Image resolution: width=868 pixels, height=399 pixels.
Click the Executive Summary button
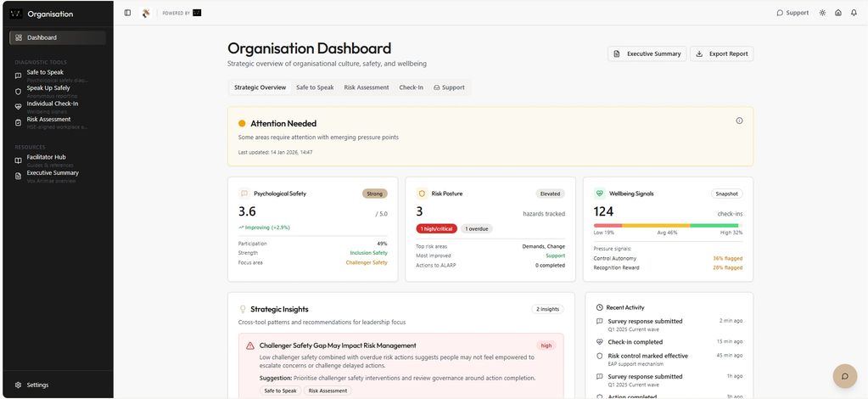pyautogui.click(x=647, y=53)
